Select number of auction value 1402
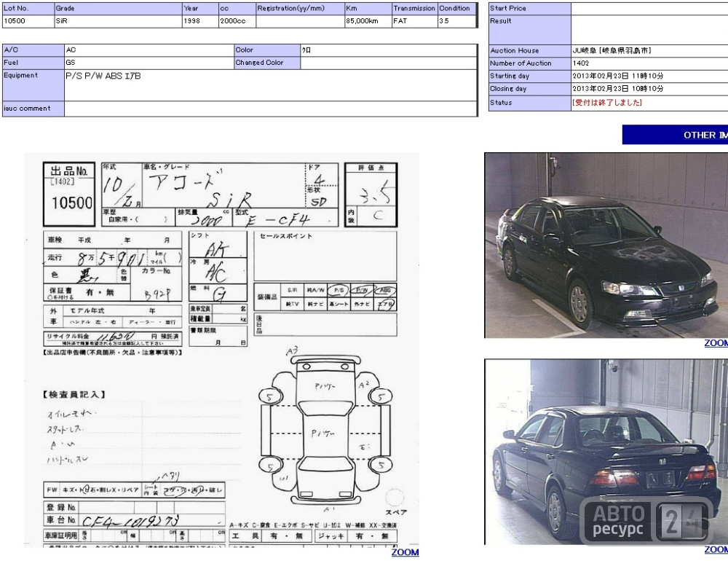 point(580,63)
